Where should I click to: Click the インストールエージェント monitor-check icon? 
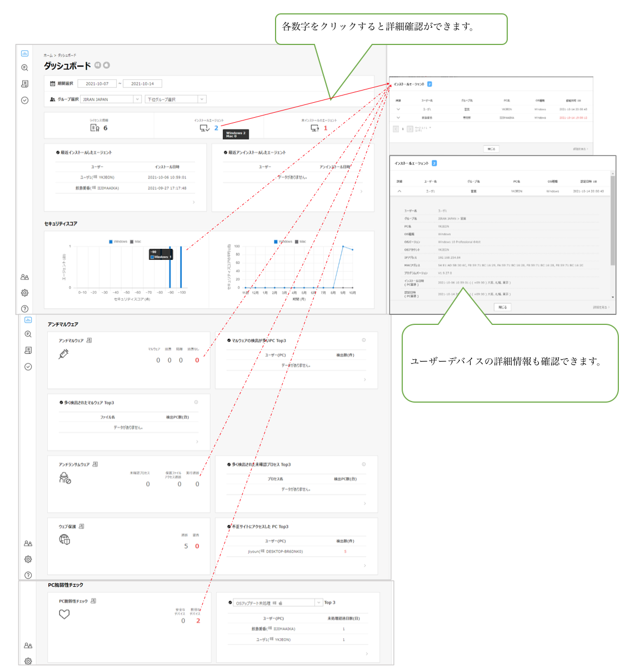205,128
